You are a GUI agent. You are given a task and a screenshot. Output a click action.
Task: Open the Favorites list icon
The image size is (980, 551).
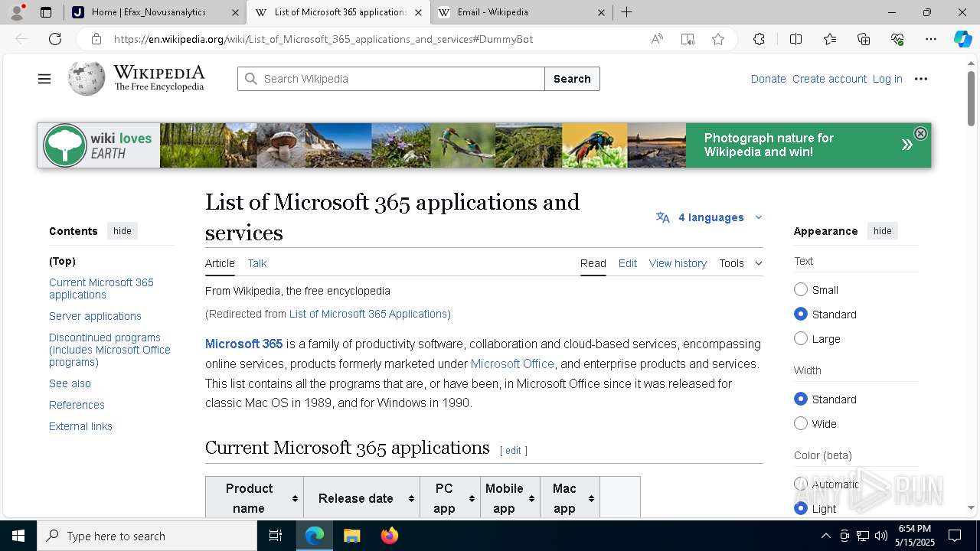[x=830, y=39]
